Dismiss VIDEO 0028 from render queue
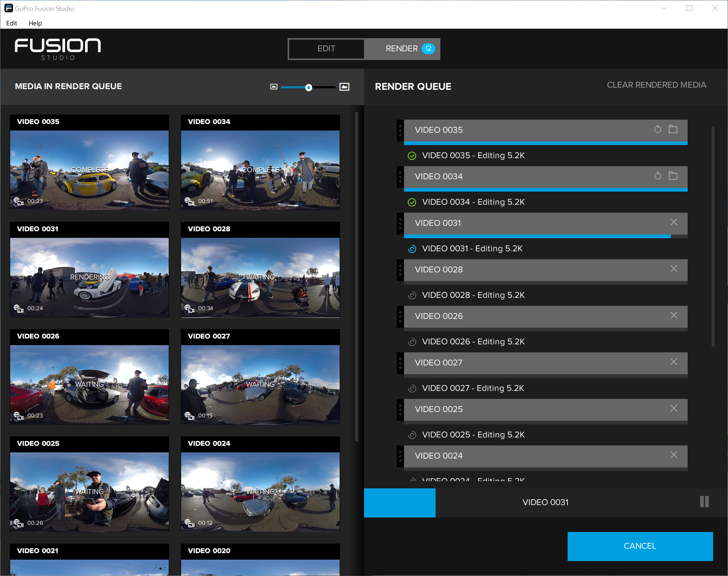Screen dimensions: 728x576 click(673, 269)
